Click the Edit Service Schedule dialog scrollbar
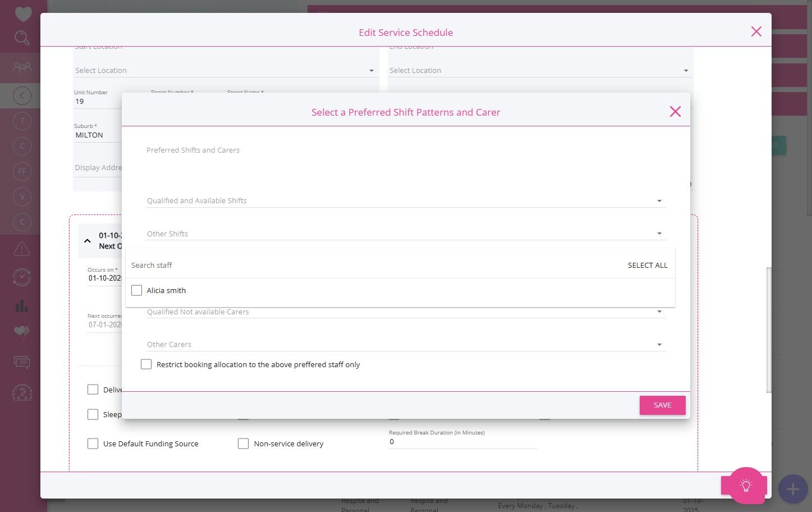Screen dimensions: 812x512 click(x=769, y=330)
